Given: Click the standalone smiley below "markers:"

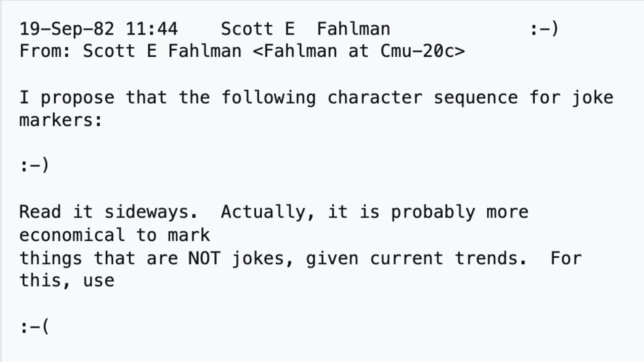Looking at the screenshot, I should [35, 165].
